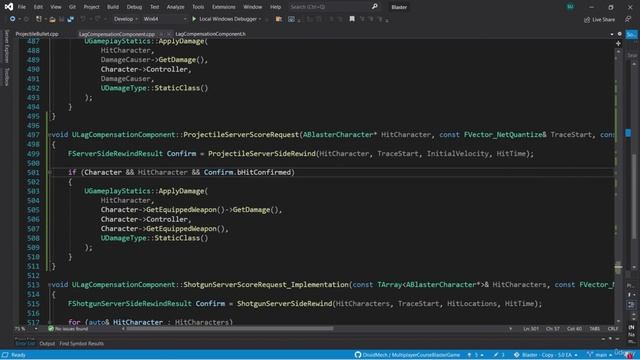The width and height of the screenshot is (640, 360).
Task: Click the TABS indentation indicator
Action: click(595, 329)
